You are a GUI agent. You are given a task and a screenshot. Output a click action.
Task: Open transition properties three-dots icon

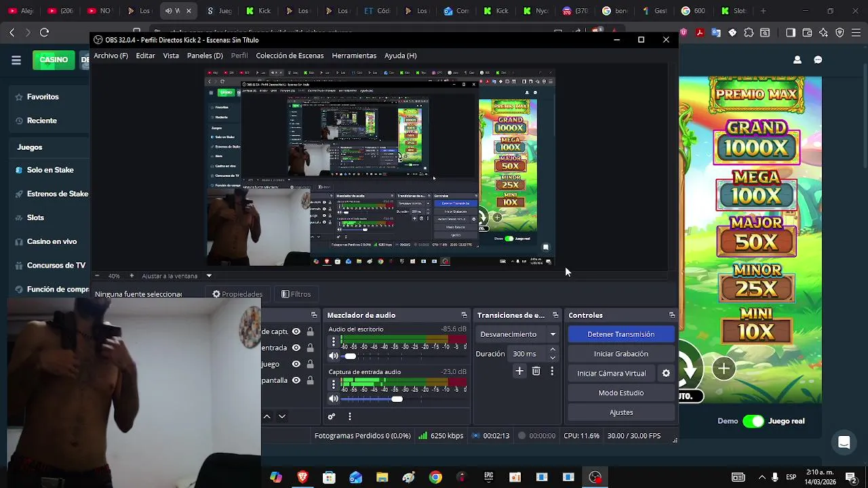pos(552,371)
